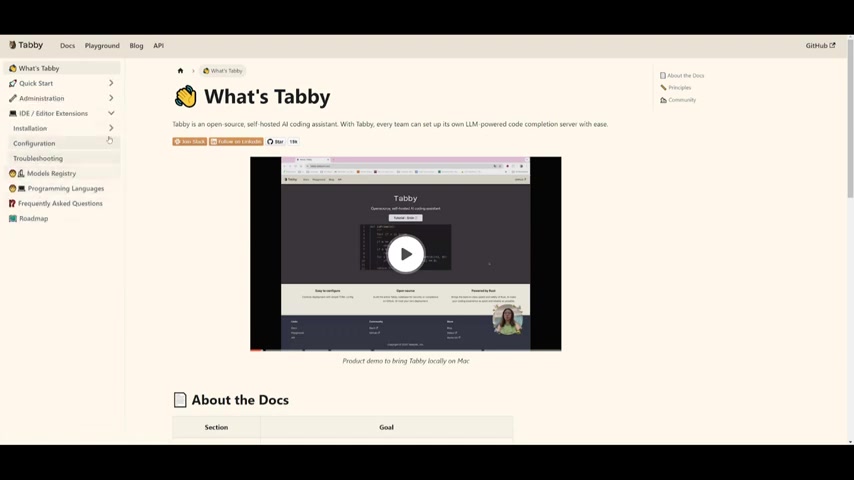
Task: Click the rocket icon beside Quick Start
Action: pyautogui.click(x=13, y=83)
